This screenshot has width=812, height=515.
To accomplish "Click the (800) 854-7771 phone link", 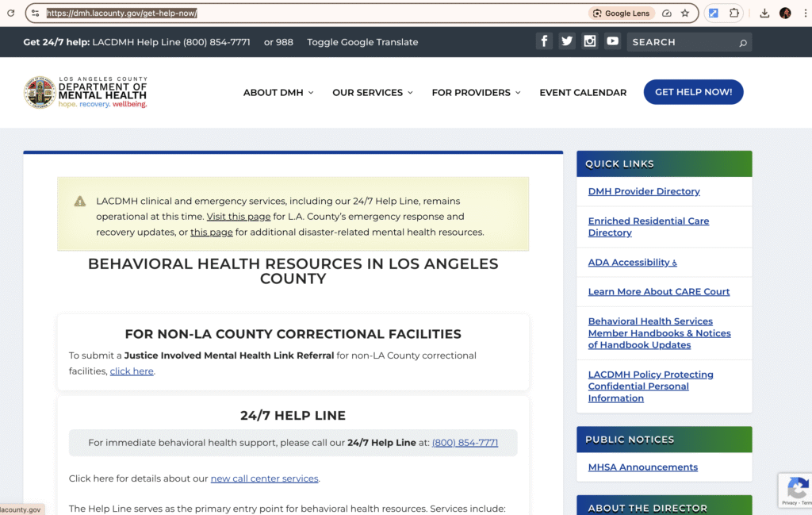I will click(465, 443).
